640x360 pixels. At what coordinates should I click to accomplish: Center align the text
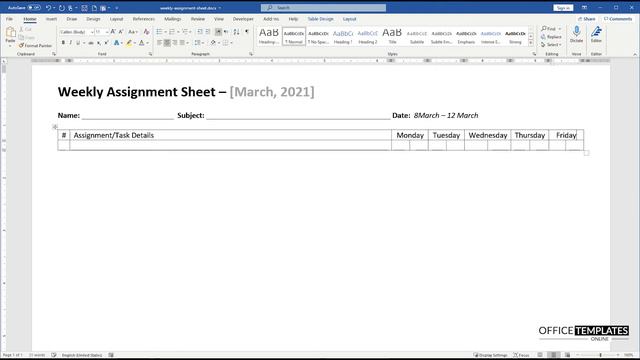pos(167,43)
